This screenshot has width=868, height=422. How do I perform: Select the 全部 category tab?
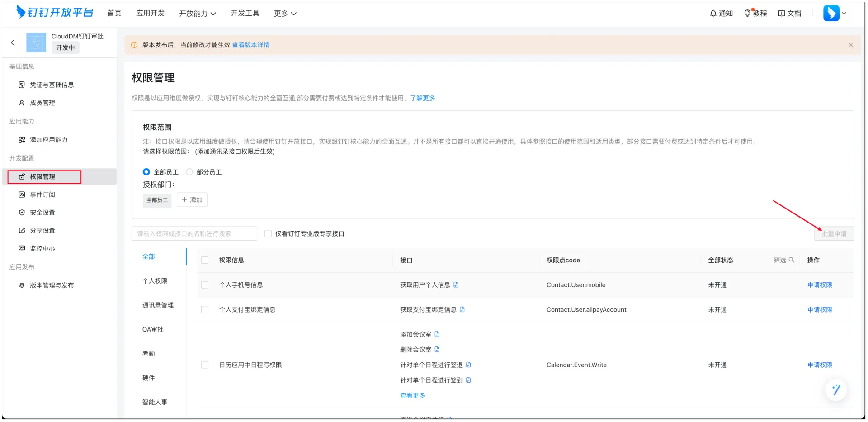[x=149, y=256]
